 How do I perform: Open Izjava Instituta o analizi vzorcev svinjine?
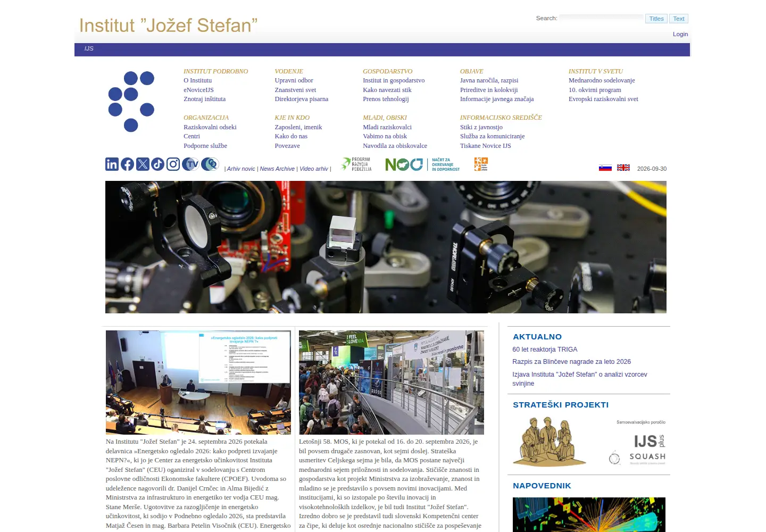(x=580, y=379)
